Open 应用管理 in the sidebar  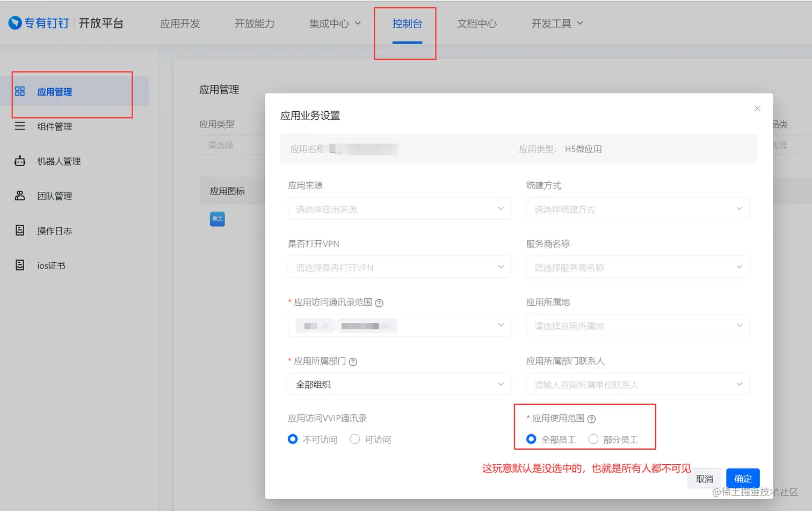(x=74, y=91)
